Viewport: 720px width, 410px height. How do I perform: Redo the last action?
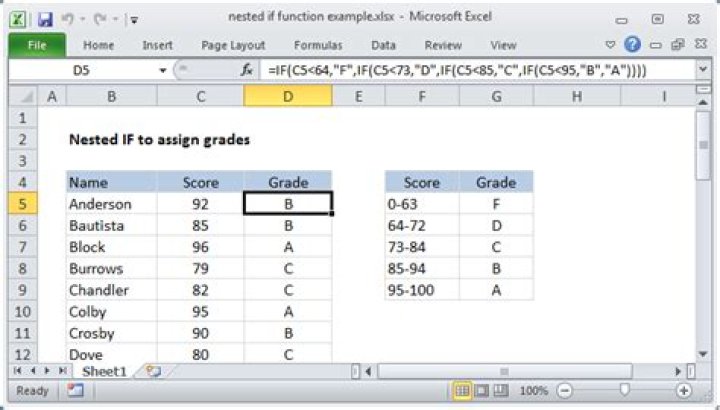[100, 19]
